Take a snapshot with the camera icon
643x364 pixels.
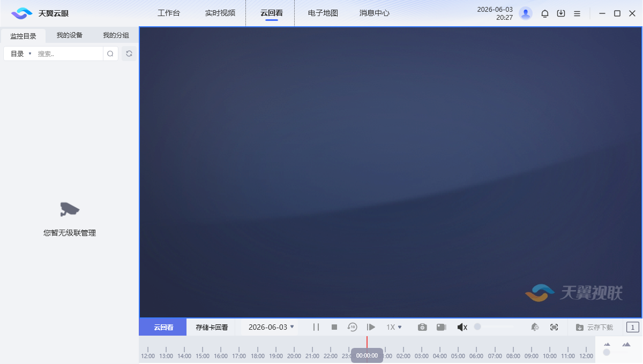coord(422,327)
